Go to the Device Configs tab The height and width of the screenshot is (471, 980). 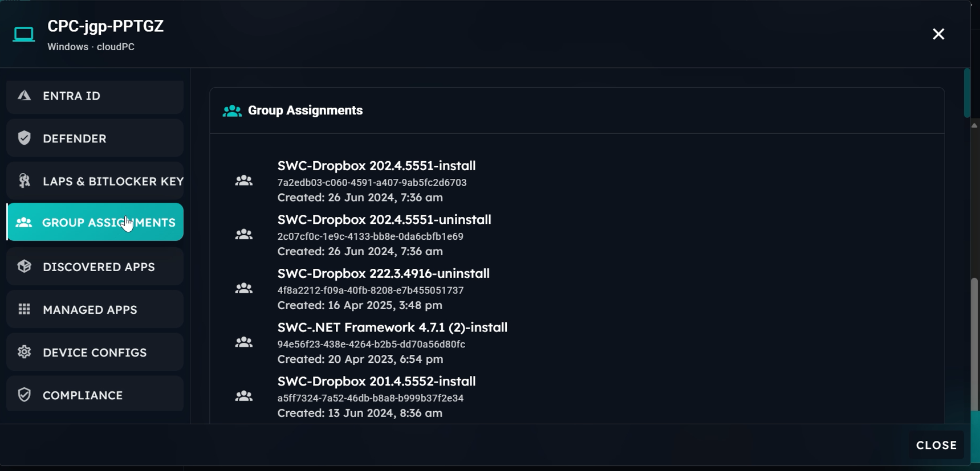tap(95, 352)
